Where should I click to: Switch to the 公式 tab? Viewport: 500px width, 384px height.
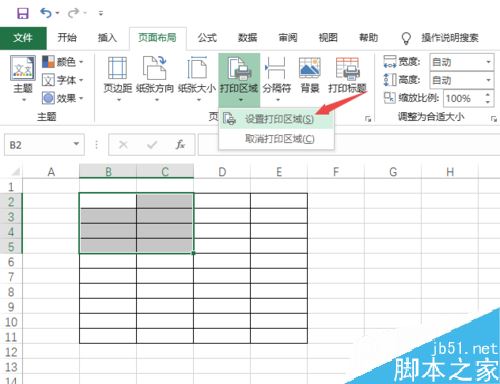point(207,37)
